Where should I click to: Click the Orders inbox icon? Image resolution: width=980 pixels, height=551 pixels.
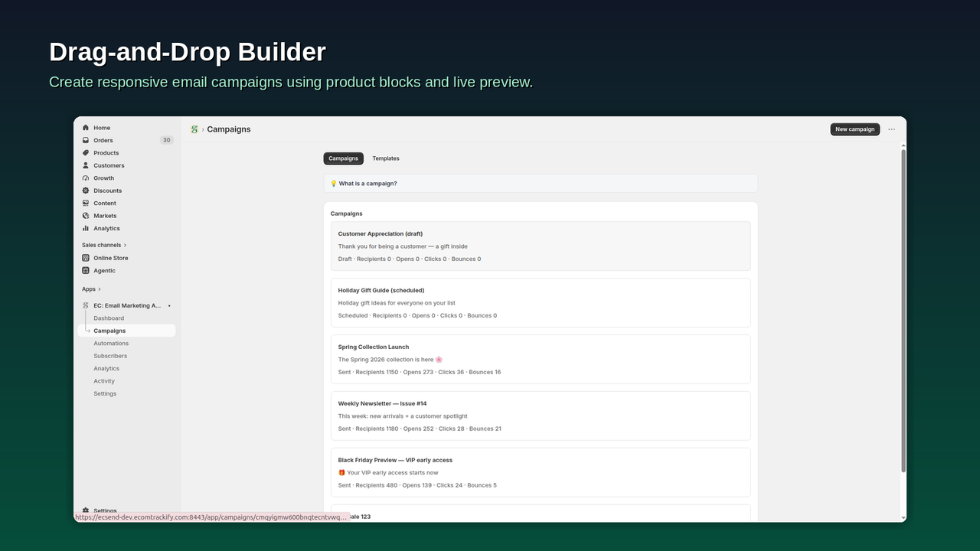tap(86, 140)
